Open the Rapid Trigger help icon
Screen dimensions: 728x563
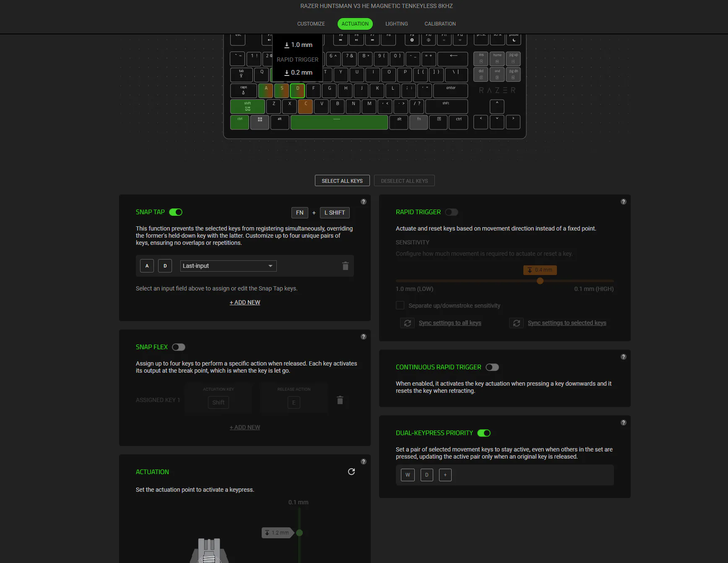(x=624, y=202)
